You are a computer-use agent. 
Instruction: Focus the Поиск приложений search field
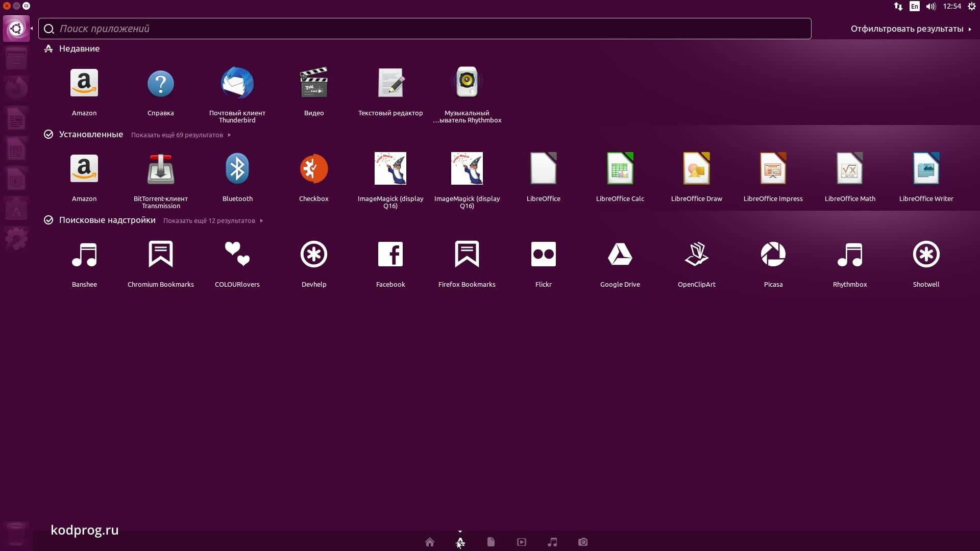click(x=424, y=29)
